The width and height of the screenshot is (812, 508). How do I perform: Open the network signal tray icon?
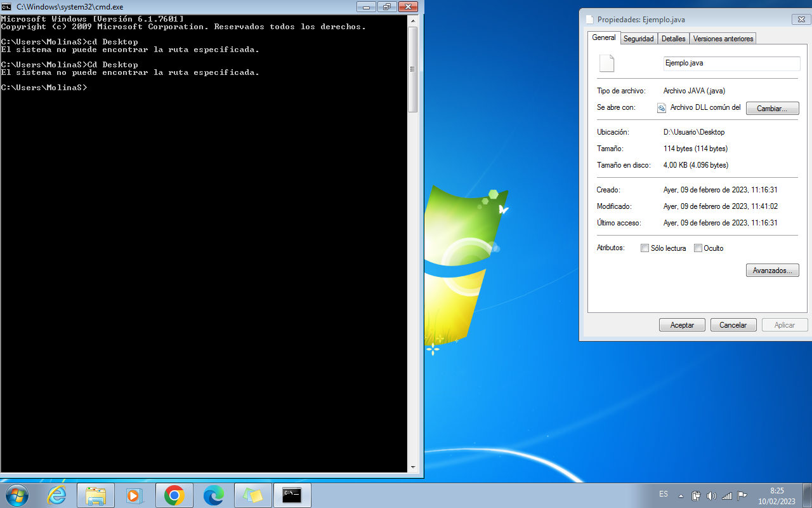tap(727, 495)
